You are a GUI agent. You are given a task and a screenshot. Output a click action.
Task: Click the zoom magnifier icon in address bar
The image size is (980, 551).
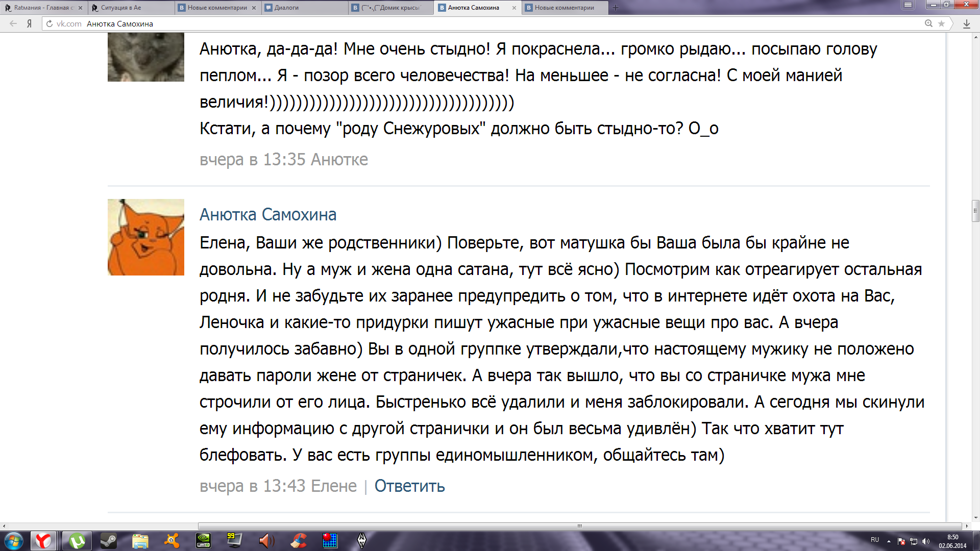(x=928, y=23)
